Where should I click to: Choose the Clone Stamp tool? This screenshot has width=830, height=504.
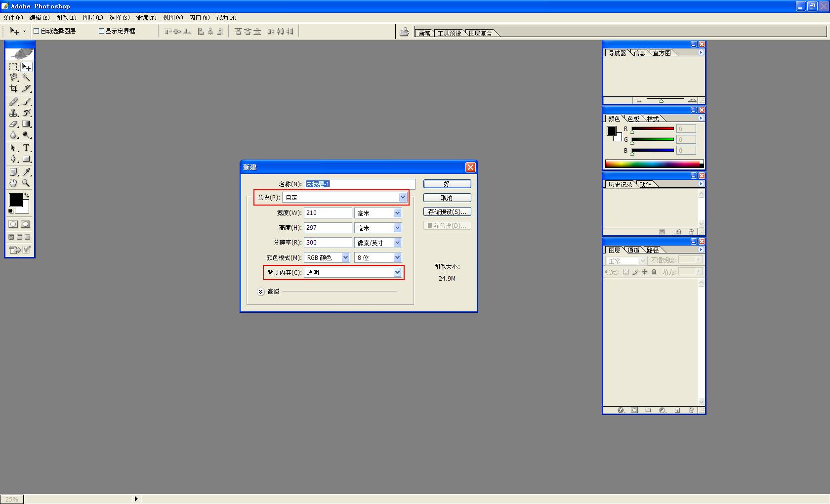click(x=13, y=113)
